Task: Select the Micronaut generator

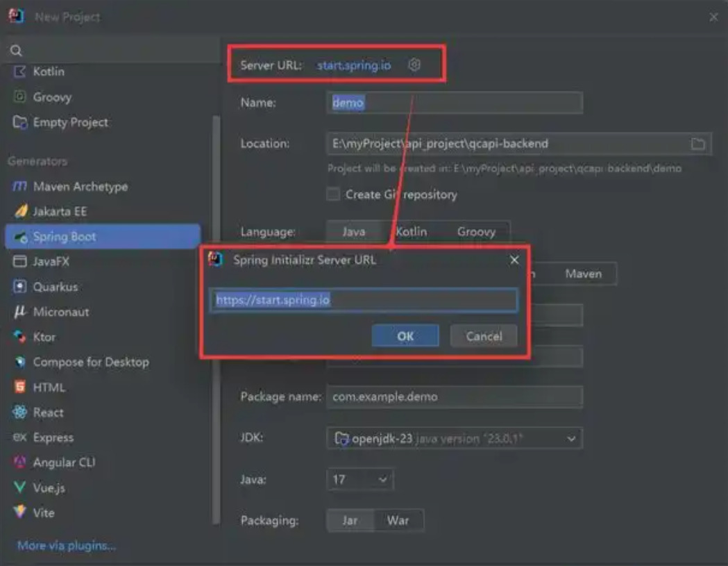Action: (103, 311)
